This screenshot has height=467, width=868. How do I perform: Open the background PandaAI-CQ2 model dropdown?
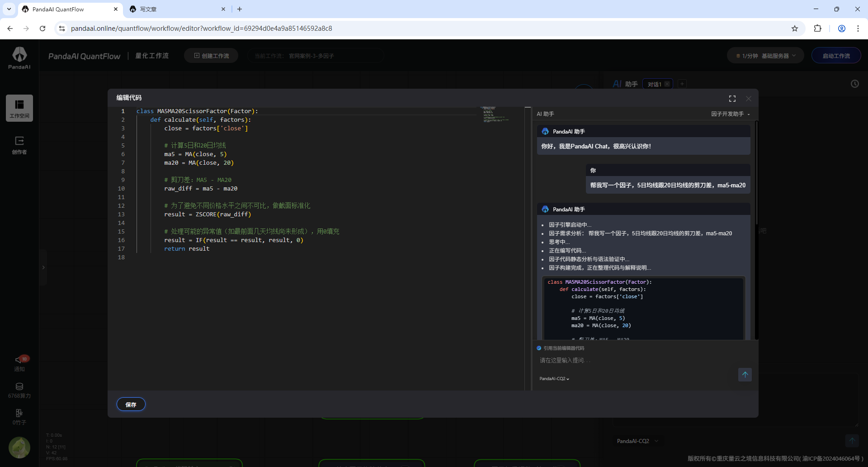coord(637,441)
